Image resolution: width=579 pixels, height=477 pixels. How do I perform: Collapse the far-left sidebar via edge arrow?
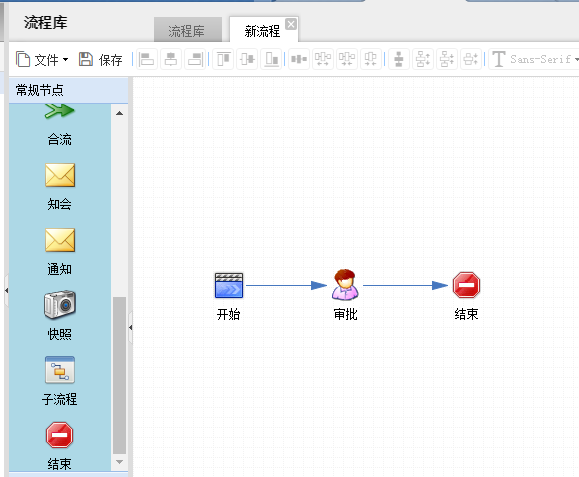[x=6, y=291]
